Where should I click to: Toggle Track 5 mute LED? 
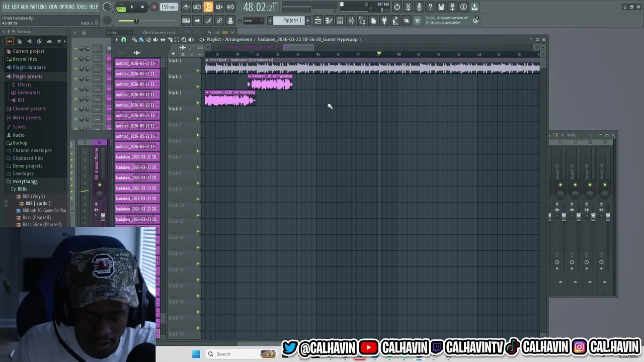(198, 135)
